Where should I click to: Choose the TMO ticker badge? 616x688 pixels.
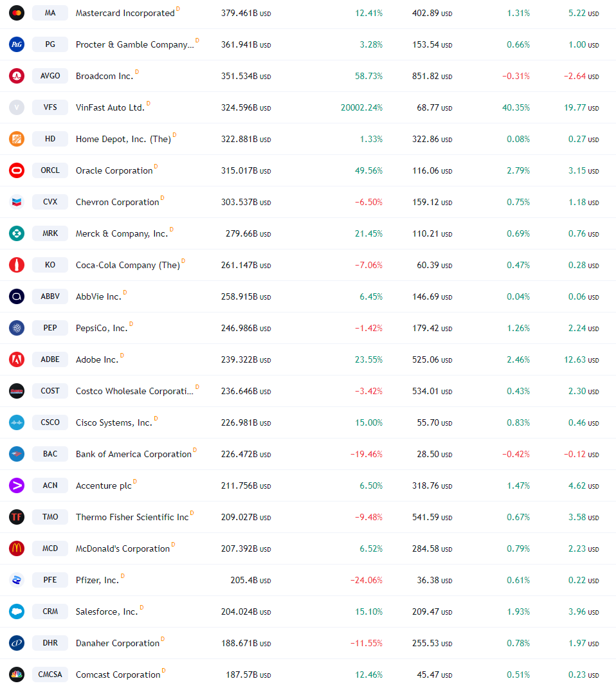point(50,517)
